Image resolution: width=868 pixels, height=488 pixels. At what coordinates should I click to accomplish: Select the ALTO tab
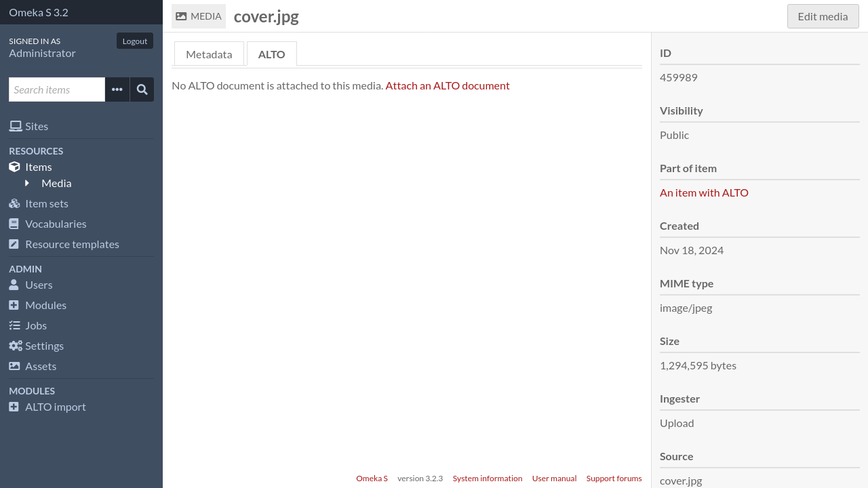click(x=271, y=54)
